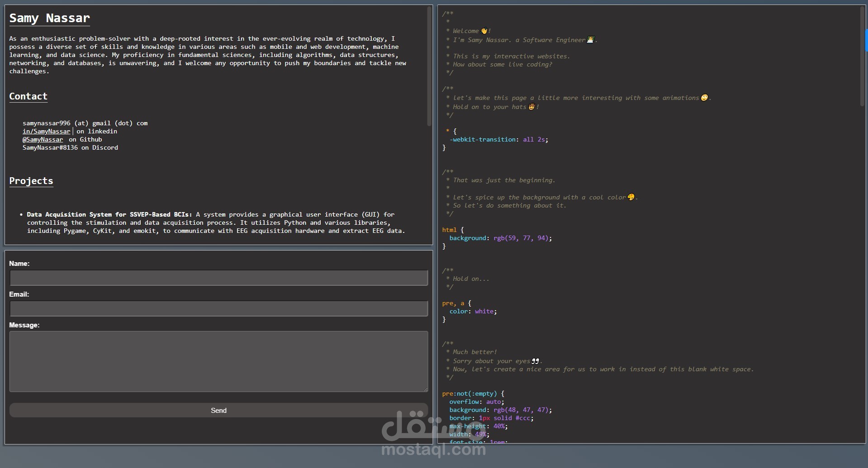Click the eyes emoji after 'Sorry about your eyes'
Viewport: 868px width, 468px height.
click(535, 361)
